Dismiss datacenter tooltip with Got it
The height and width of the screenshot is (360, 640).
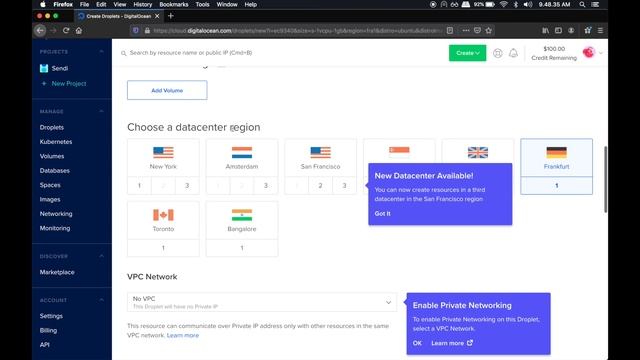[x=382, y=213]
